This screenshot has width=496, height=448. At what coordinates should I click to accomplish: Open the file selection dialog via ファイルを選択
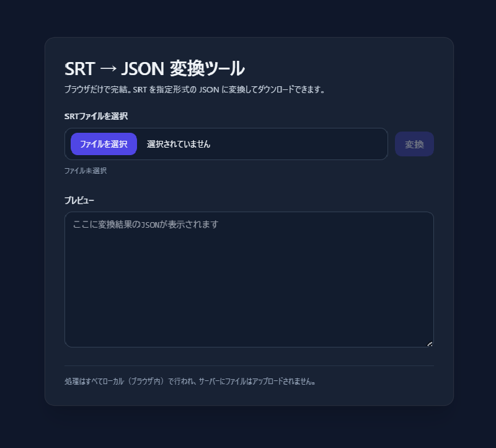click(103, 143)
